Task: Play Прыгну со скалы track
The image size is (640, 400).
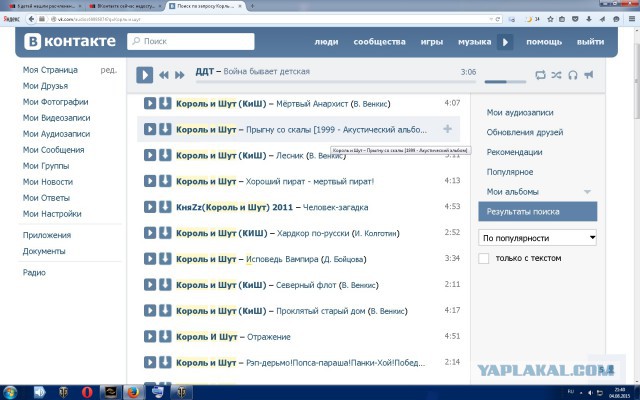Action: (150, 129)
